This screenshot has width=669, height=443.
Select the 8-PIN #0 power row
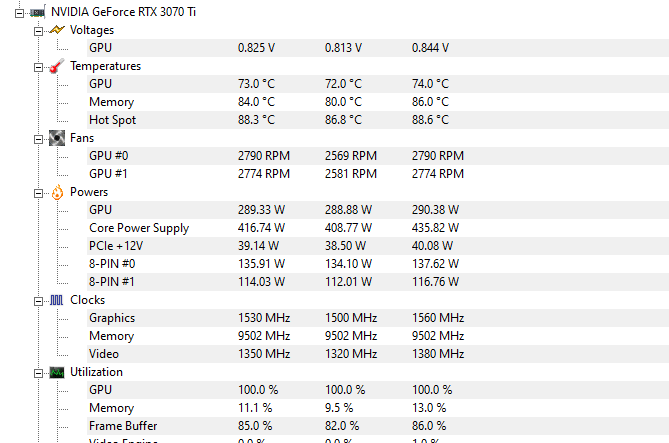378,264
